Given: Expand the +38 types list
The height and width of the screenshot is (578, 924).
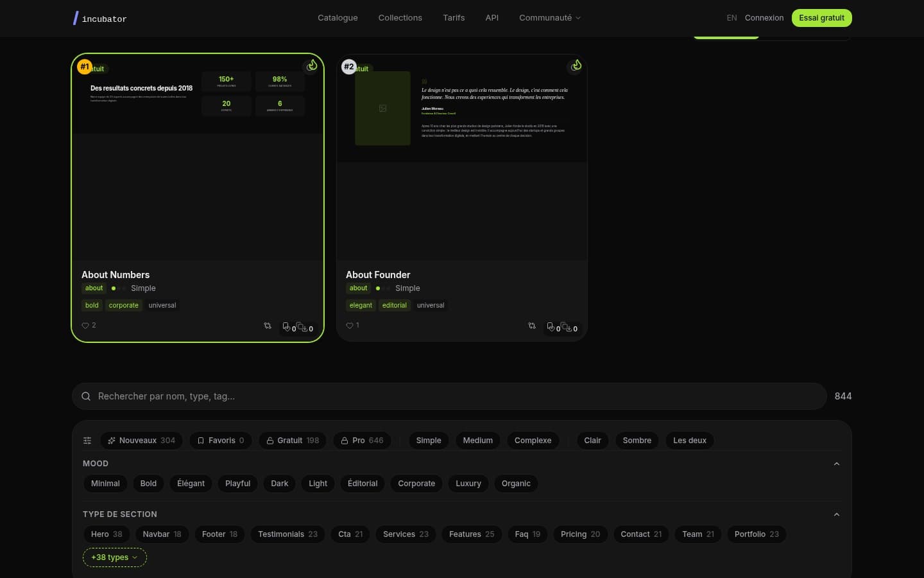Looking at the screenshot, I should [x=114, y=557].
